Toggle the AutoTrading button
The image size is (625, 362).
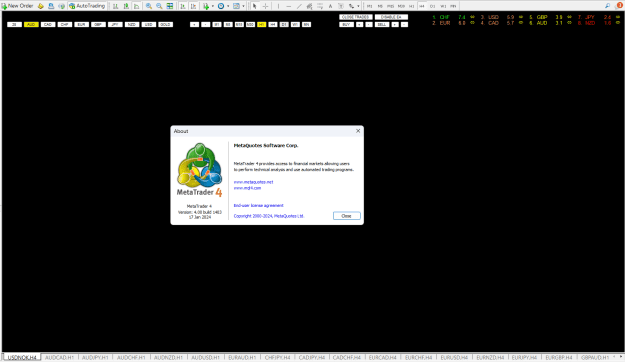pos(87,6)
